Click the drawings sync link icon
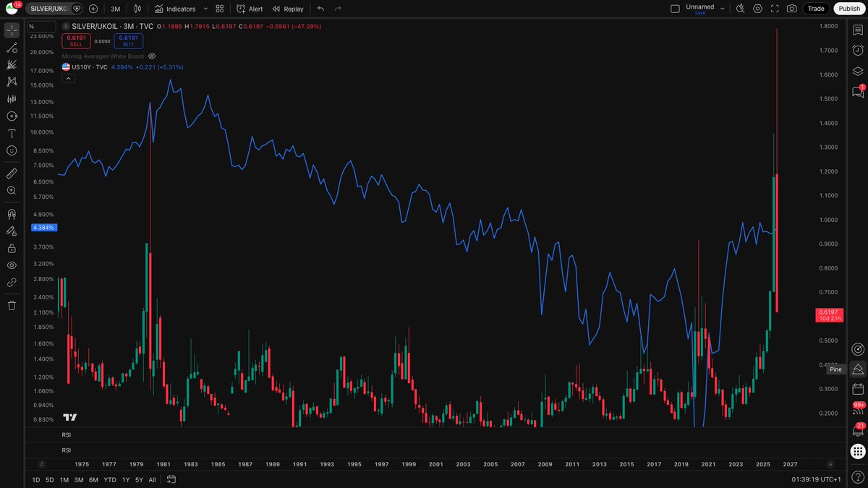This screenshot has height=488, width=868. 12,283
